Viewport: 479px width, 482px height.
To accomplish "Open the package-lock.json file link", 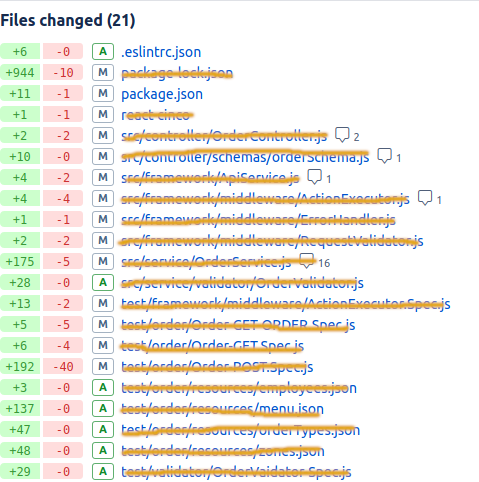I will 177,73.
